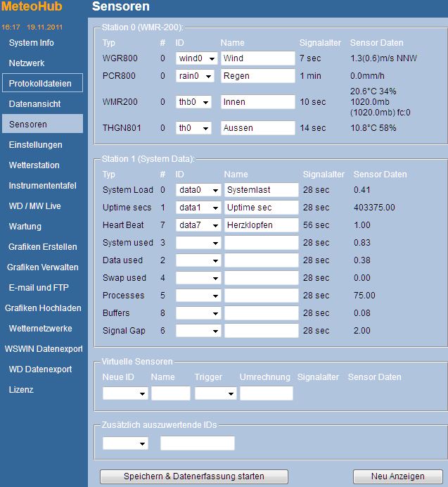Viewport: 448px width, 487px height.
Task: Open Protokolldateien from the sidebar
Action: tap(40, 84)
